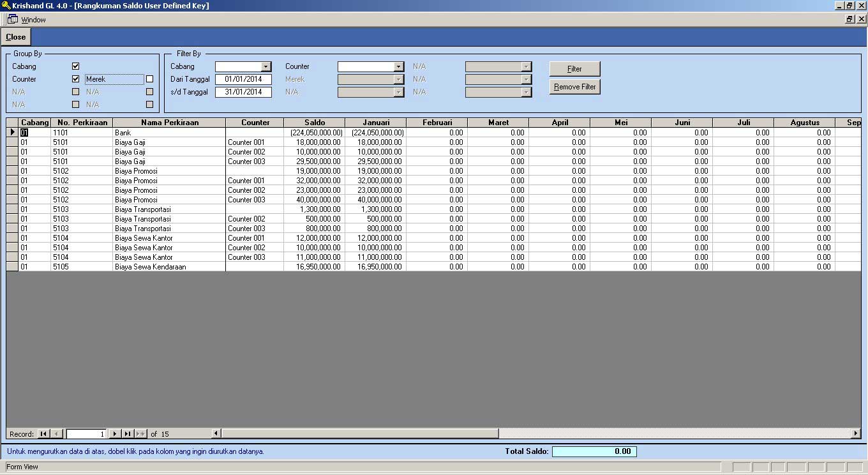This screenshot has width=868, height=475.
Task: Click the s/d Tanggal date field
Action: coord(243,92)
